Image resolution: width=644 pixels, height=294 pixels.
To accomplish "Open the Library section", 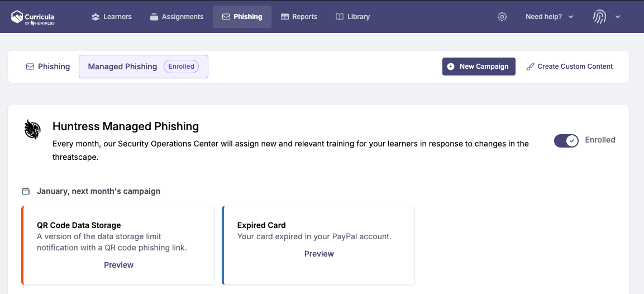I will pyautogui.click(x=352, y=17).
